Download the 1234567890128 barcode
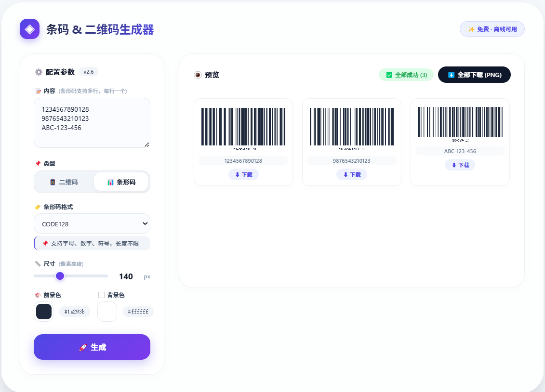This screenshot has height=392, width=545. click(x=243, y=175)
